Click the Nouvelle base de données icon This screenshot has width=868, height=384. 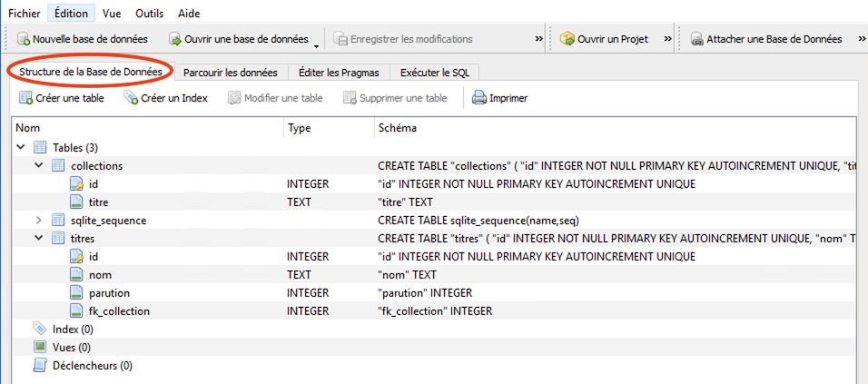(x=24, y=39)
